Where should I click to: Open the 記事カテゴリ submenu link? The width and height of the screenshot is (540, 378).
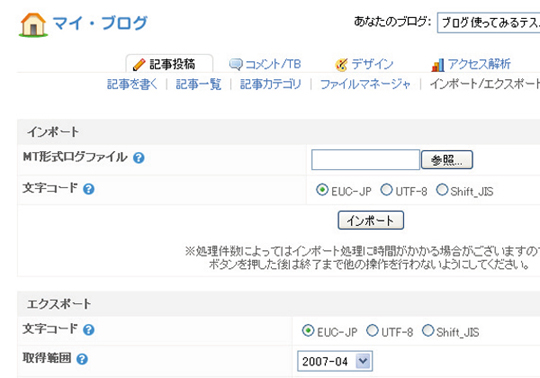point(270,84)
